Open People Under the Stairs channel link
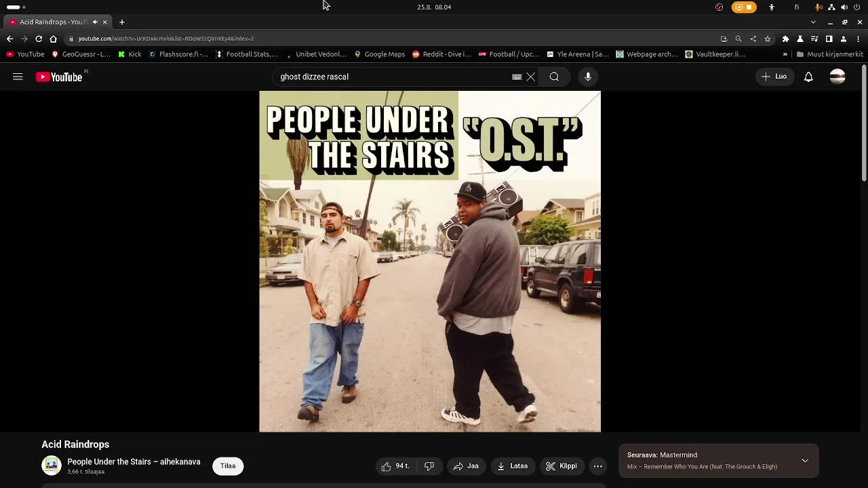 134,462
